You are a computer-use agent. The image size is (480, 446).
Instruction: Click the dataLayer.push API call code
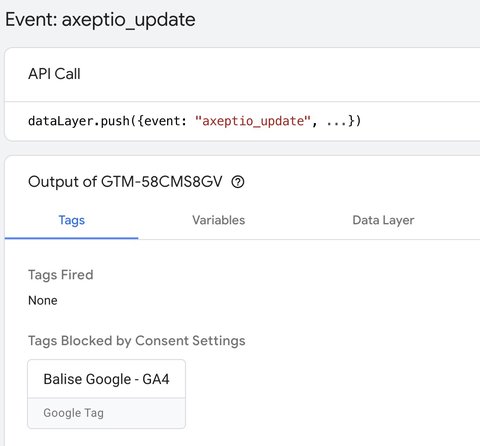pos(194,121)
